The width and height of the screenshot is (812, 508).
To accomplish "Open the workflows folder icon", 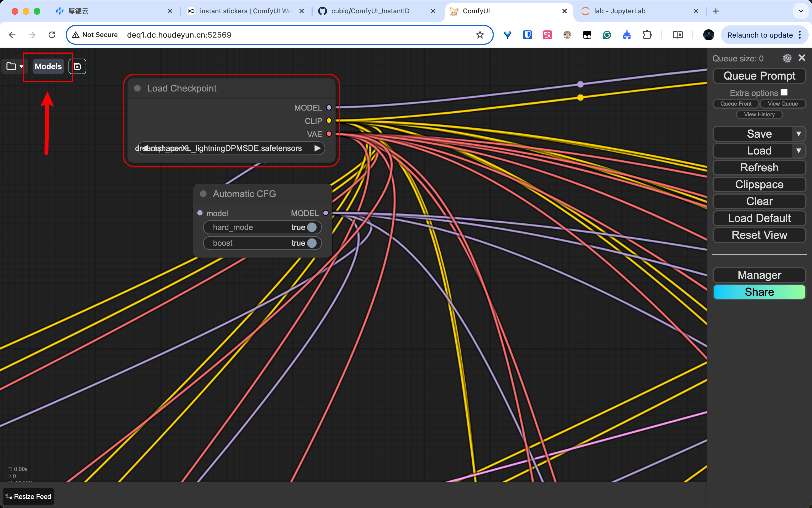I will tap(11, 66).
